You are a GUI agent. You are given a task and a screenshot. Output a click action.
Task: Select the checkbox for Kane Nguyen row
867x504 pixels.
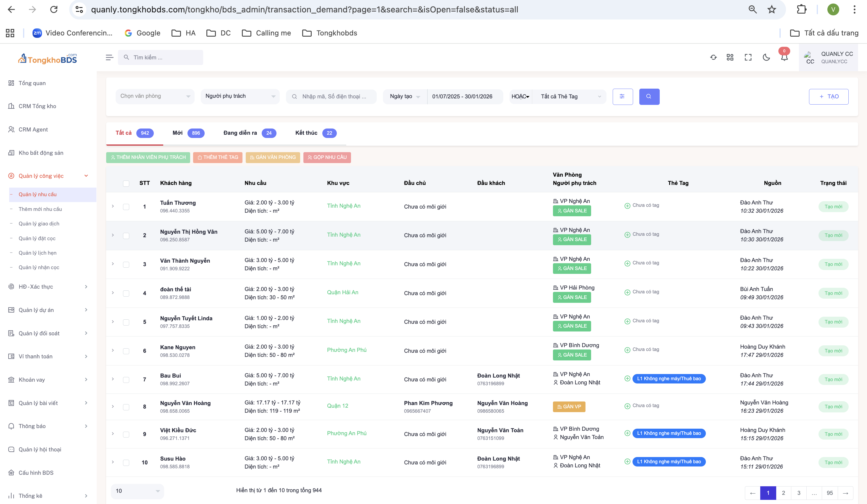click(126, 351)
